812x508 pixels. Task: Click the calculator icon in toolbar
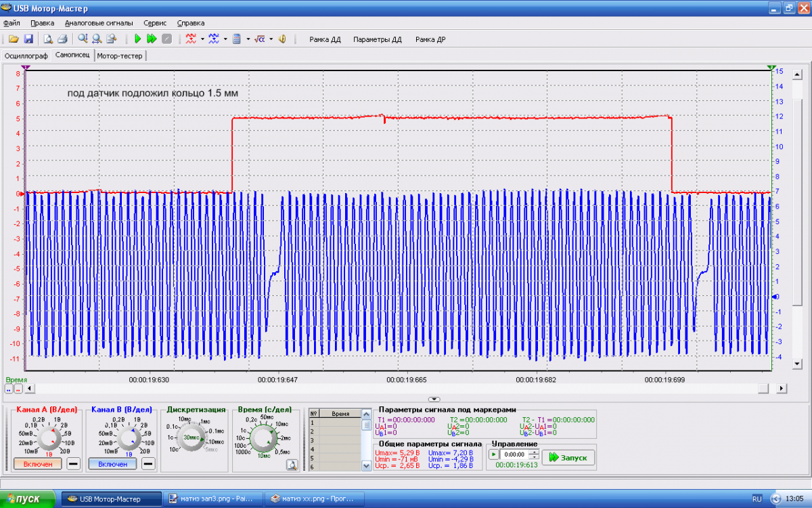(237, 39)
